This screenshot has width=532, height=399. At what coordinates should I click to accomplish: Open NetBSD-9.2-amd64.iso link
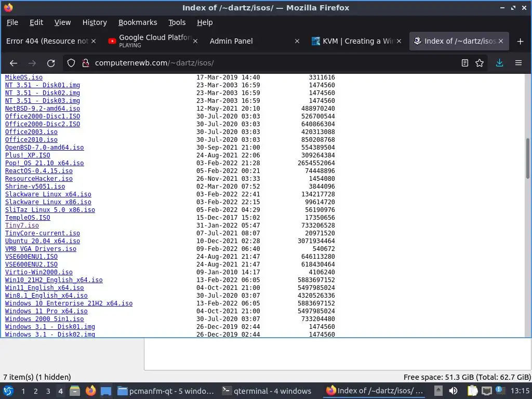coord(43,109)
